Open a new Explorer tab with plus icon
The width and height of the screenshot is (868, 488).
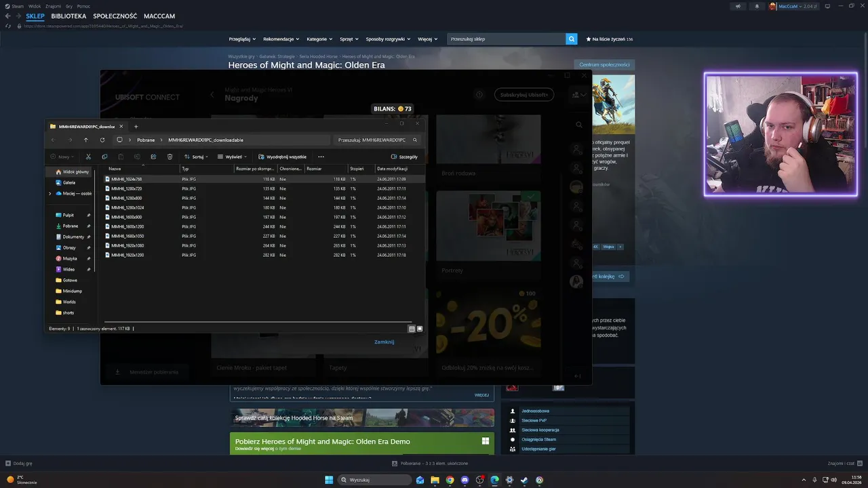tap(136, 126)
